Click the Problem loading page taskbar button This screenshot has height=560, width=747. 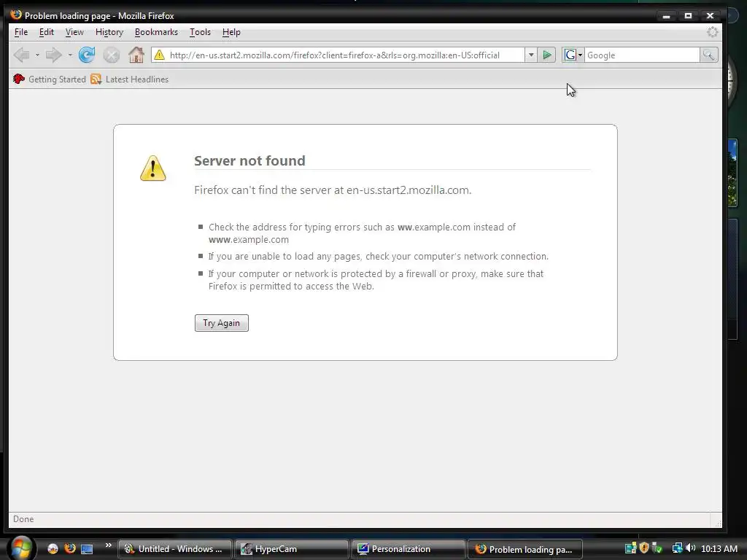525,549
